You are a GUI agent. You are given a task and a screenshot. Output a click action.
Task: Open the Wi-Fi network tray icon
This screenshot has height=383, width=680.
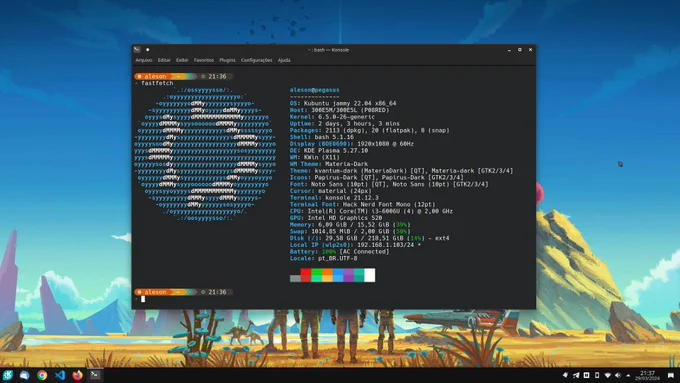608,375
